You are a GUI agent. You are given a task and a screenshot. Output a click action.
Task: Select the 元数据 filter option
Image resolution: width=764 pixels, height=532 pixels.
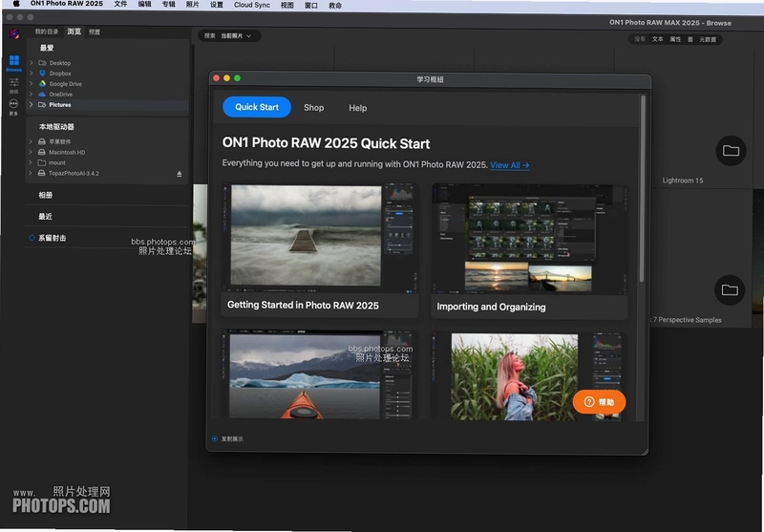708,39
